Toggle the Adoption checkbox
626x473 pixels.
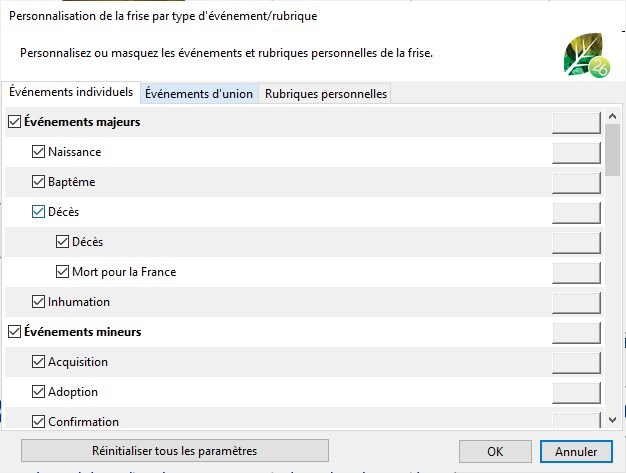click(x=38, y=392)
